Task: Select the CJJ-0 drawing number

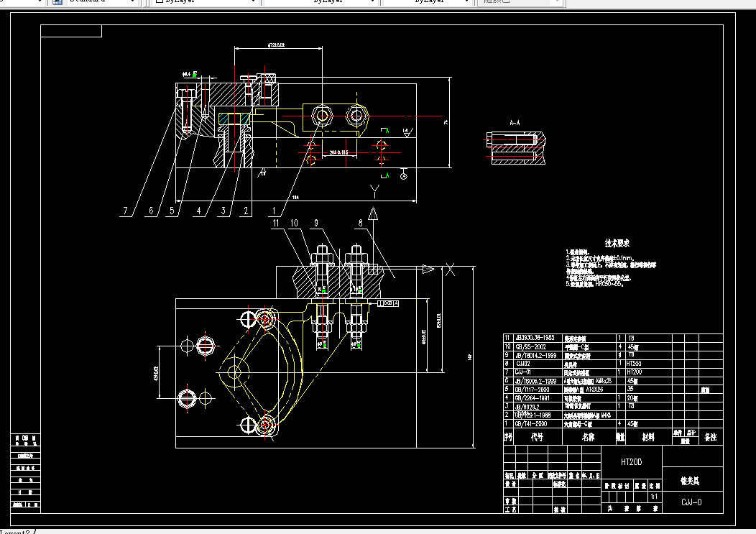Action: coord(691,502)
